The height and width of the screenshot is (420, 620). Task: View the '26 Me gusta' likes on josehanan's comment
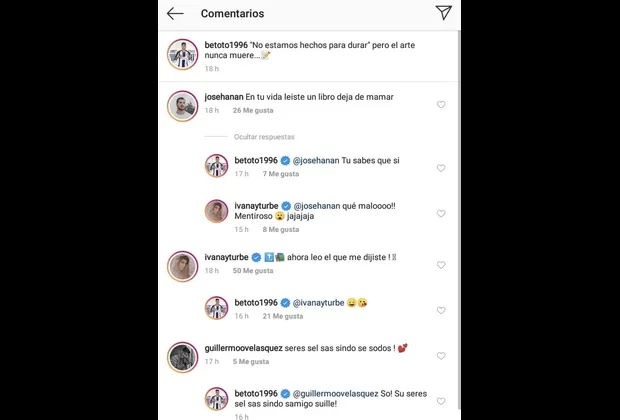(250, 110)
